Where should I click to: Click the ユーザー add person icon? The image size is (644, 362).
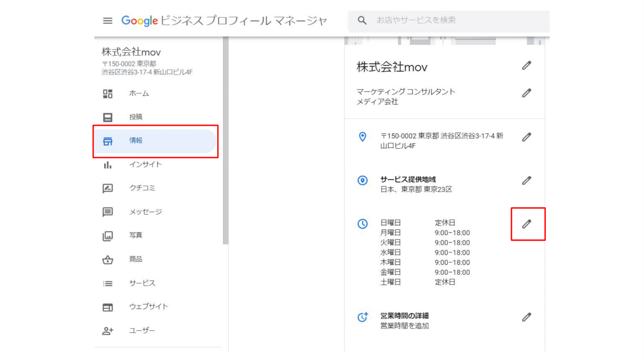[107, 331]
